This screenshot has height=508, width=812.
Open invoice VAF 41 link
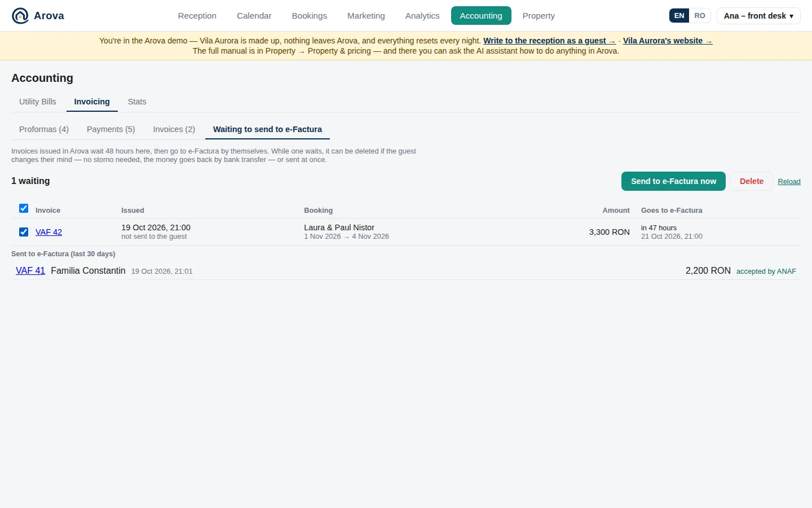click(x=30, y=271)
